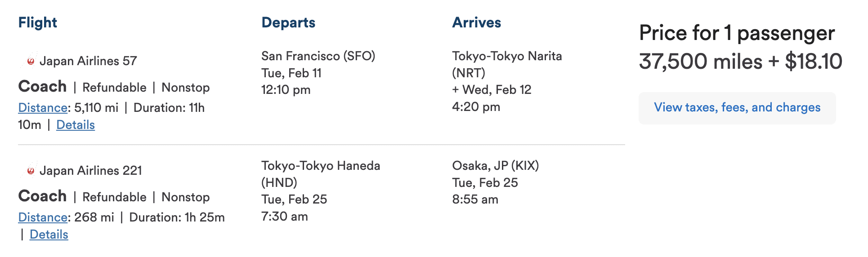Click View taxes, fees, and charges

pyautogui.click(x=737, y=108)
